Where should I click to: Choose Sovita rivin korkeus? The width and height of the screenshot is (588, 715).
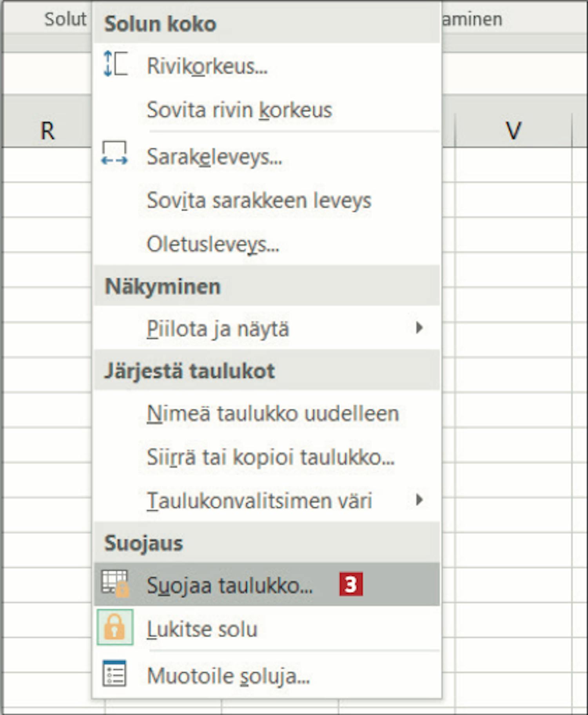pyautogui.click(x=267, y=109)
